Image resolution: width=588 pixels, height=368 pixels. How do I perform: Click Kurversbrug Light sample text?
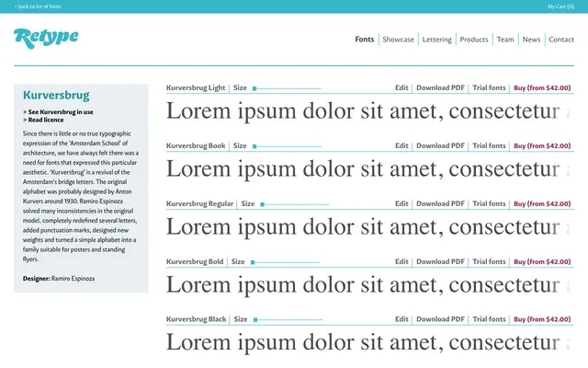click(x=369, y=111)
